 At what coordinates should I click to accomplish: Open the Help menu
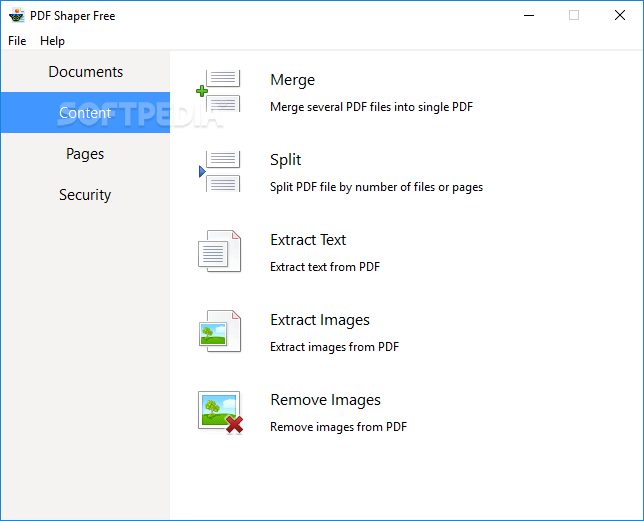pyautogui.click(x=52, y=41)
